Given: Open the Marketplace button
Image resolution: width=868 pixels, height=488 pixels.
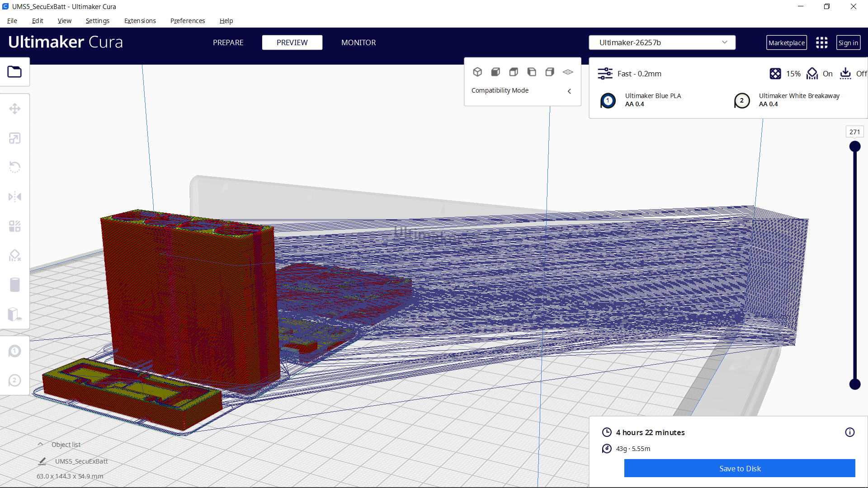Looking at the screenshot, I should [x=786, y=42].
